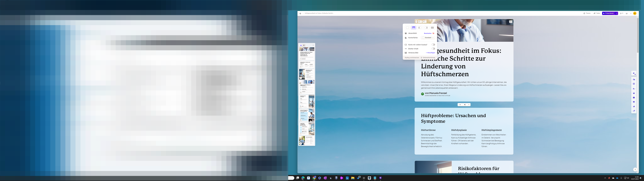
Task: Click Styling zurücksetzen
Action: click(x=412, y=58)
